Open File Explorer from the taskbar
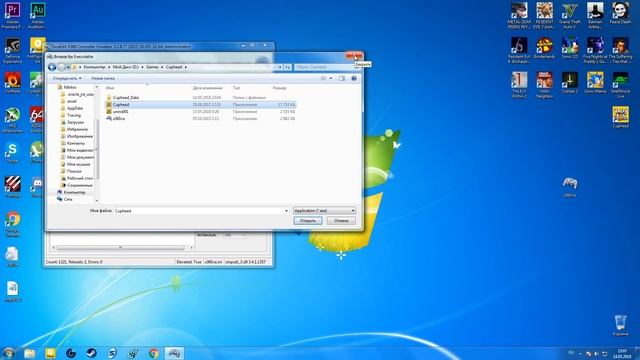 (x=29, y=353)
